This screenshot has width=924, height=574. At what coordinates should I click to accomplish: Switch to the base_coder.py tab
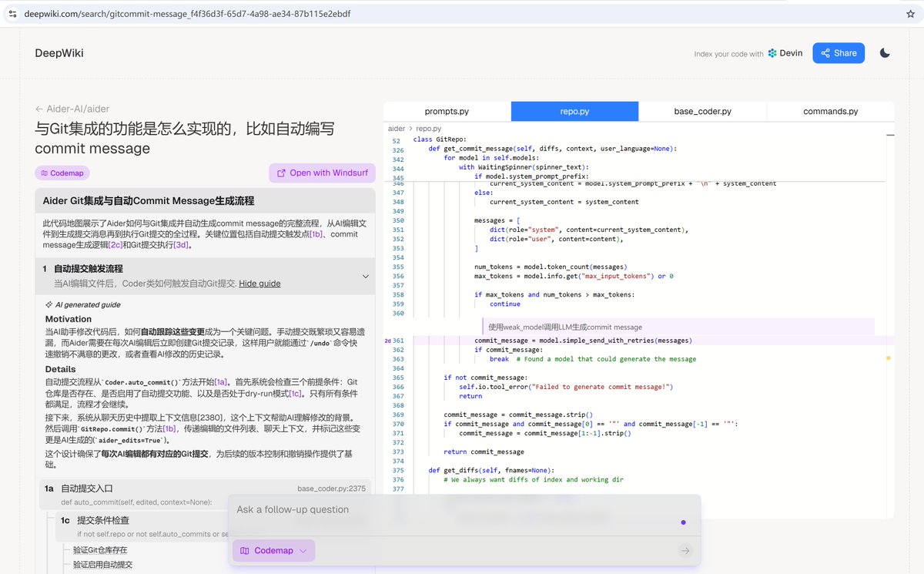click(701, 111)
